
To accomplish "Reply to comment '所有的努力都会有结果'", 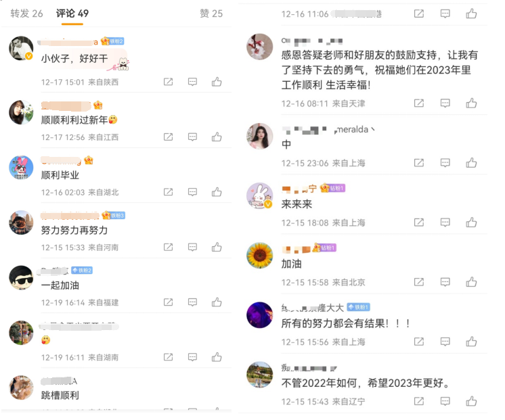I will tap(445, 341).
